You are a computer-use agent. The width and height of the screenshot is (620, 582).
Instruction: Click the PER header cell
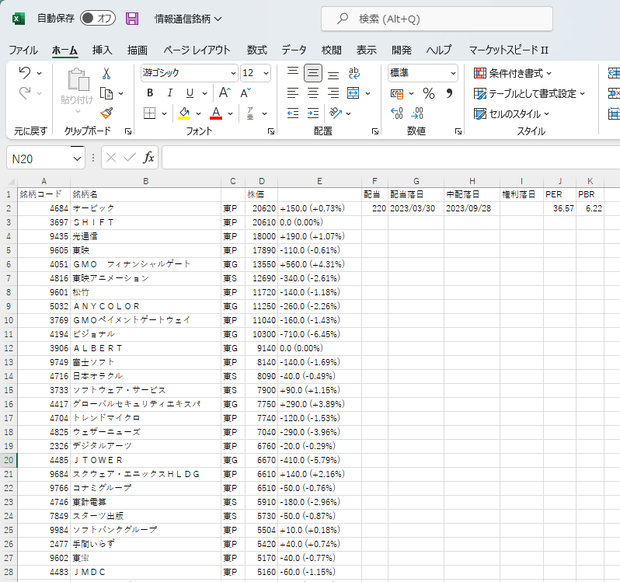tap(560, 194)
